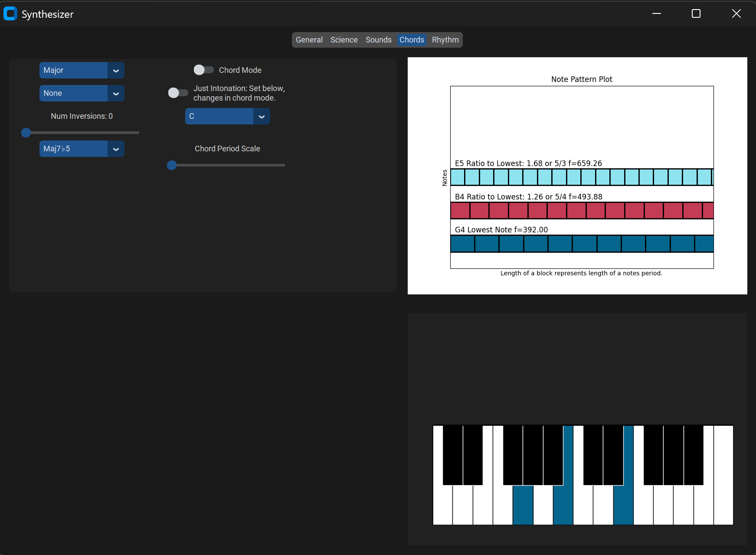Click the Chord Period Scale slider handle

click(172, 165)
